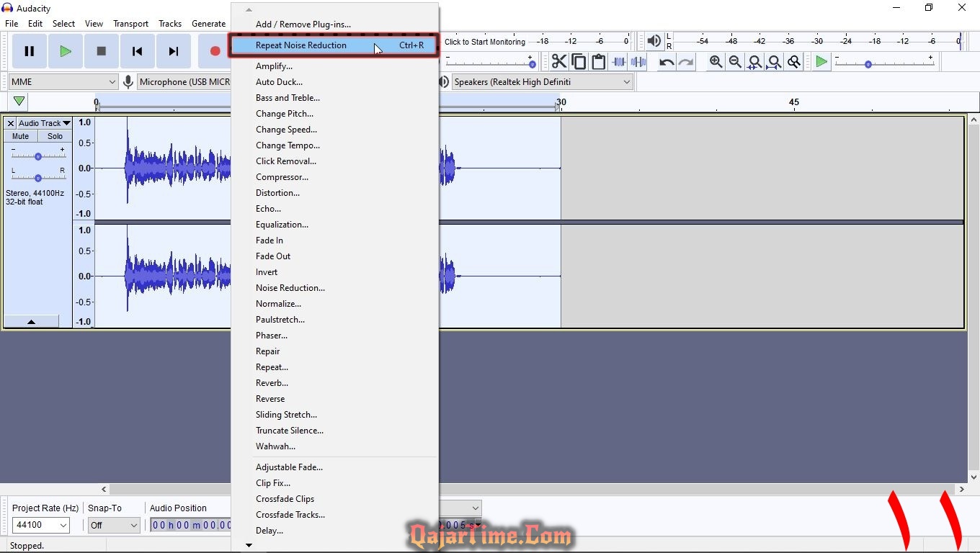Solo the Audio Track
The width and height of the screenshot is (980, 553).
click(x=55, y=136)
